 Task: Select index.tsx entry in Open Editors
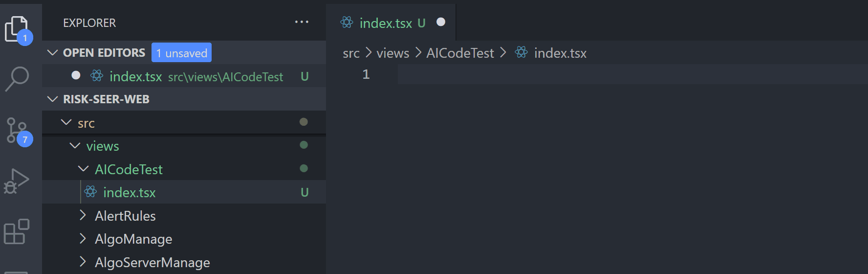tap(184, 76)
